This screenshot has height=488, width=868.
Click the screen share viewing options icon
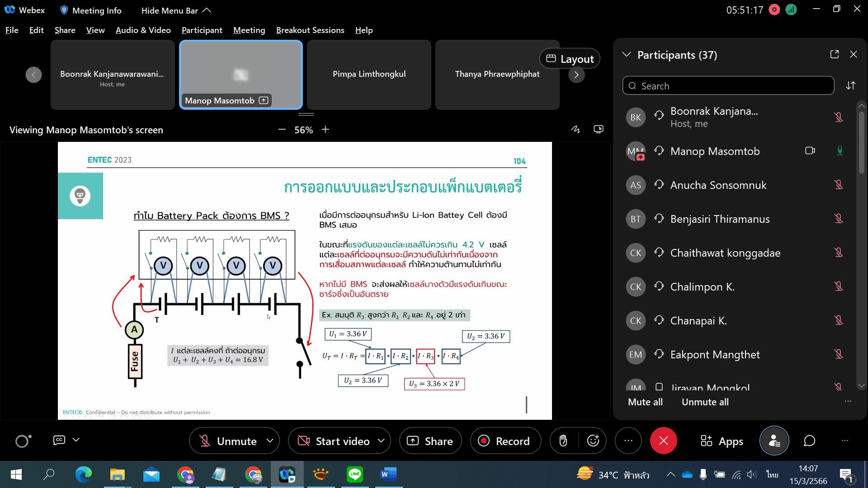[x=598, y=130]
